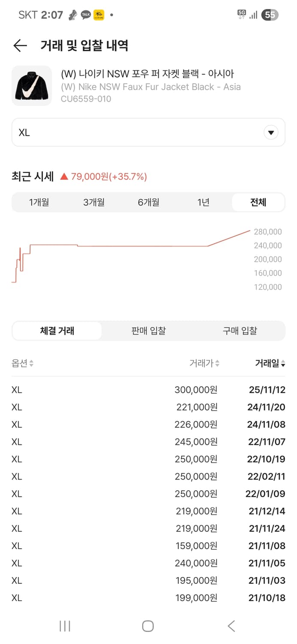Expand size options via the circular chevron
This screenshot has height=644, width=297.
coord(271,132)
